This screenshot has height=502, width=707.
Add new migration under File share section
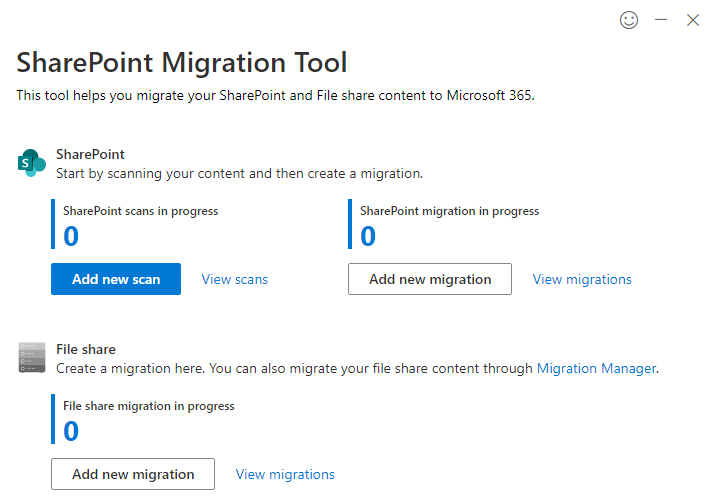click(x=133, y=474)
